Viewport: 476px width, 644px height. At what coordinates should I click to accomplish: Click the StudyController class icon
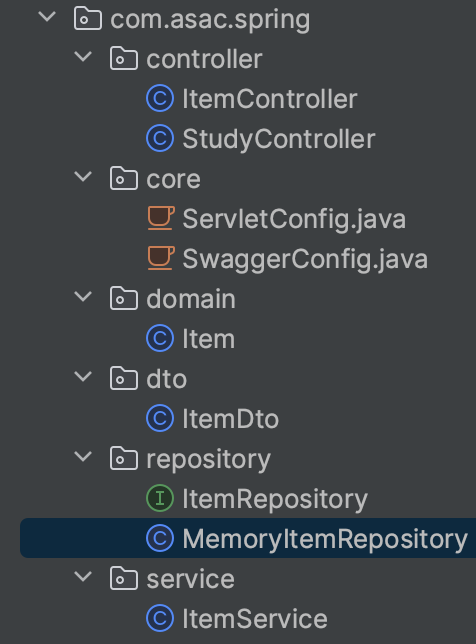160,138
